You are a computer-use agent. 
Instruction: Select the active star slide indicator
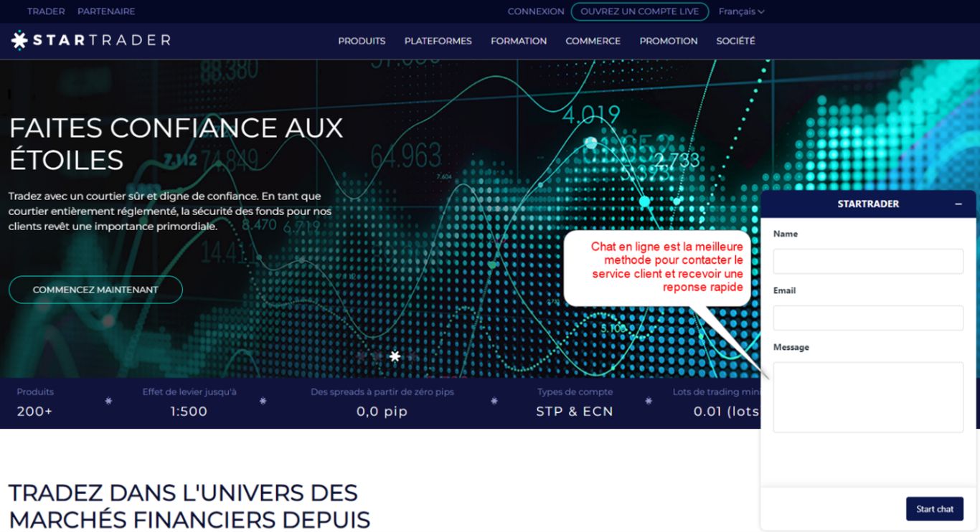click(x=395, y=356)
